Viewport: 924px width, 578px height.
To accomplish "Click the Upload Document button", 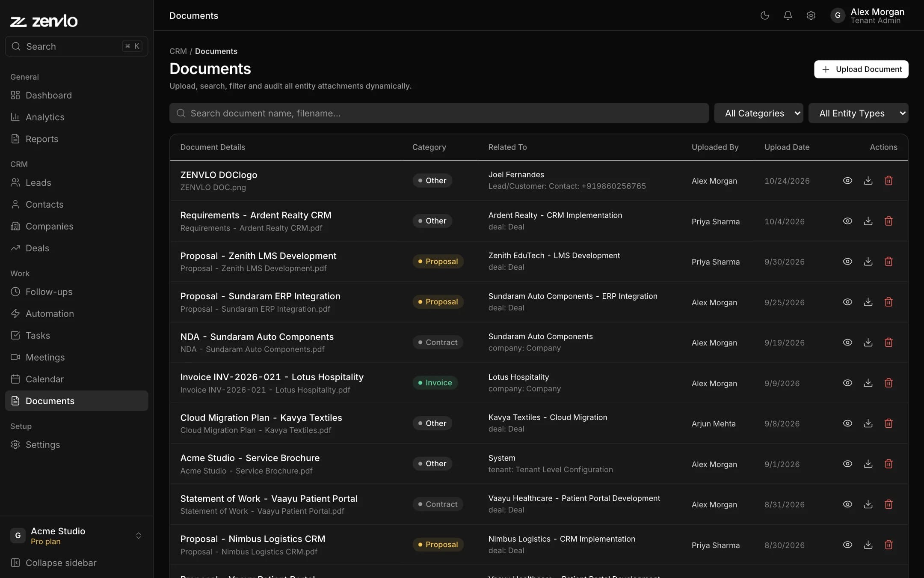I will [x=861, y=69].
